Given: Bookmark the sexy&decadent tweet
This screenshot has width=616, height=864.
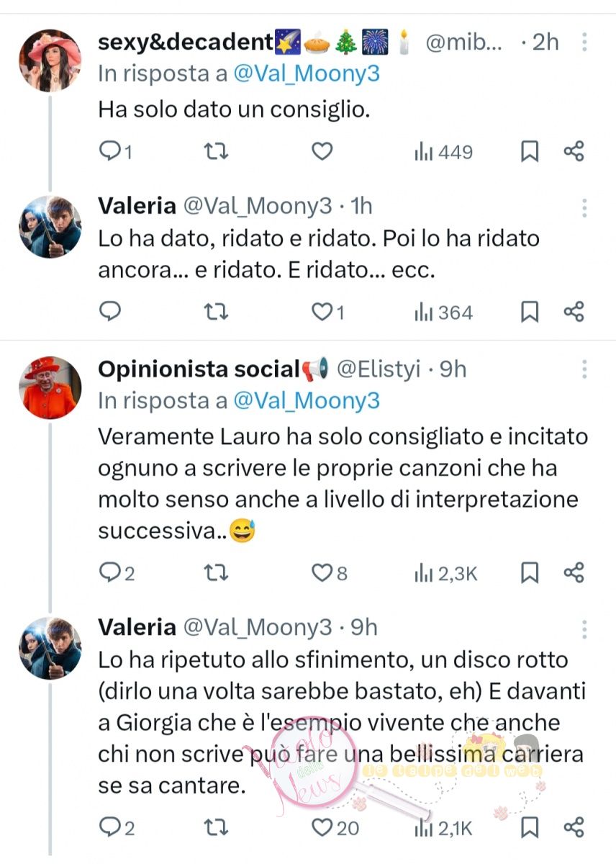Looking at the screenshot, I should [x=530, y=151].
